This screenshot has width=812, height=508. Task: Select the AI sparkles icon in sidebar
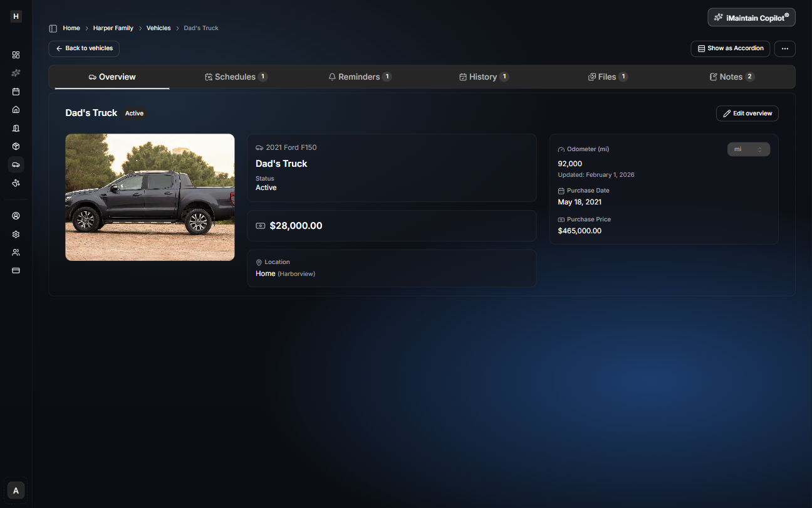(16, 73)
